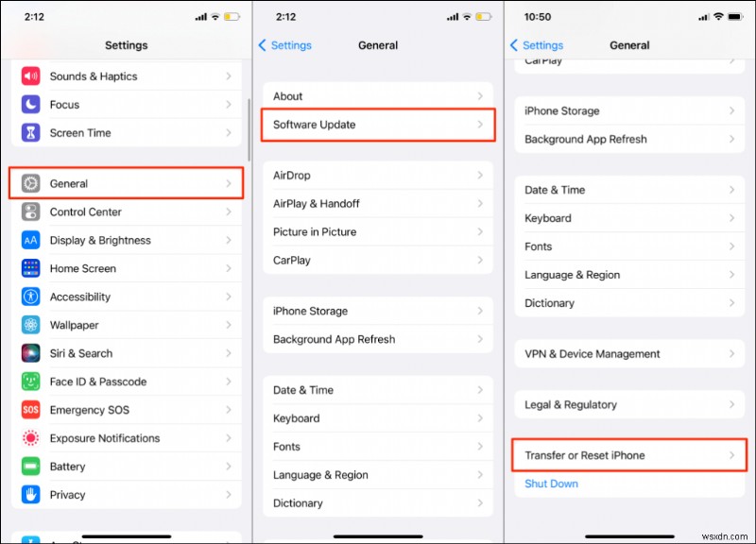Go back to Settings in middle panel

coord(285,45)
